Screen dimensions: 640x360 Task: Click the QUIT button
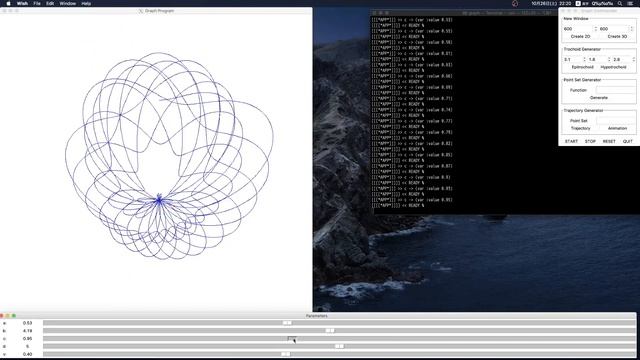click(628, 141)
